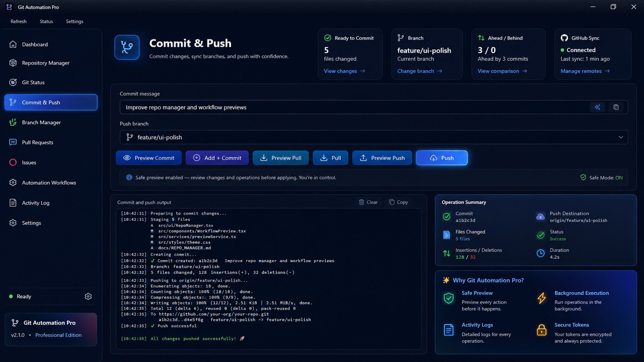
Task: Click the Files Changed document icon
Action: 446,235
